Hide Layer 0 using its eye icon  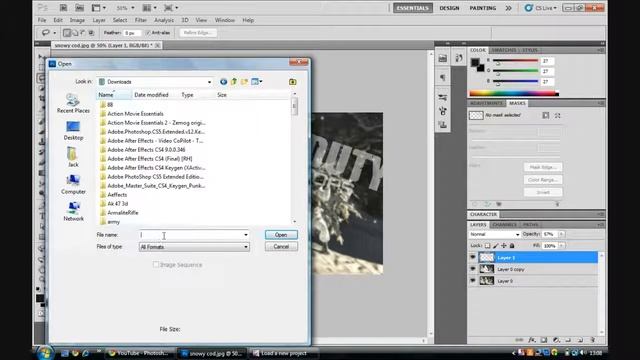(x=473, y=281)
